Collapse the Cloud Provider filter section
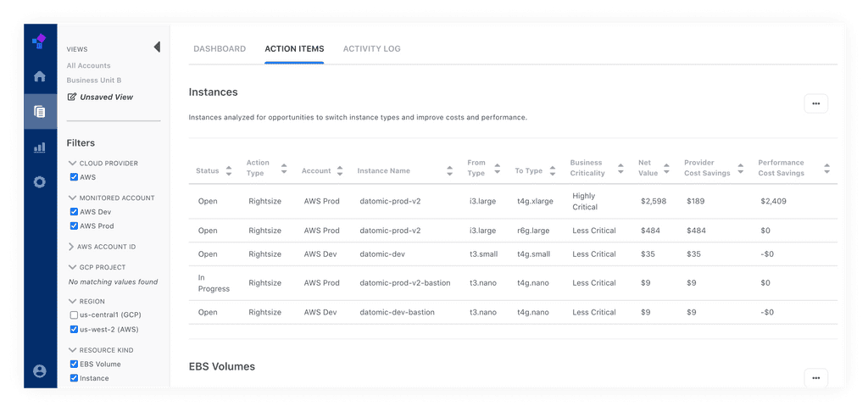This screenshot has width=868, height=412. (x=70, y=163)
